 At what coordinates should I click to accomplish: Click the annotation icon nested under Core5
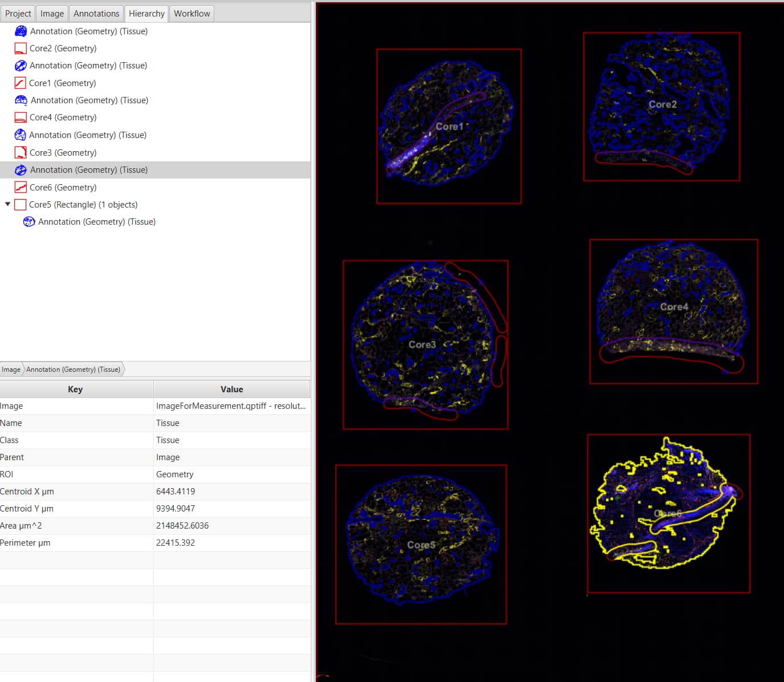pos(29,221)
